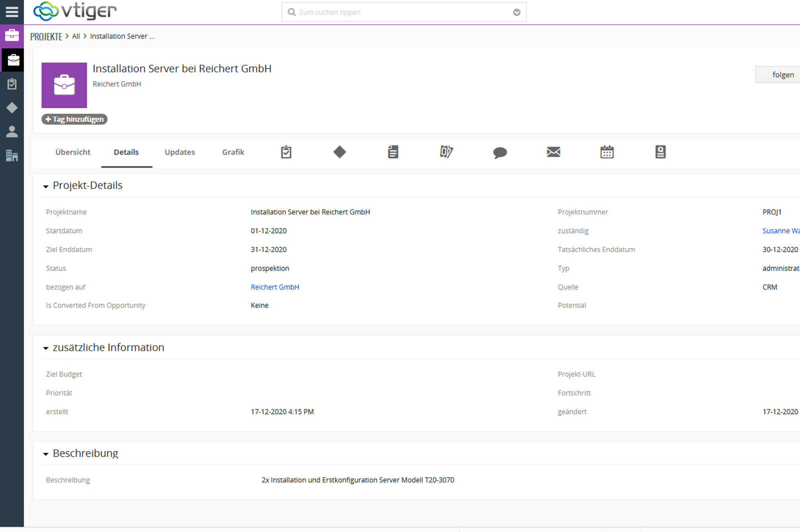800x532 pixels.
Task: Open the task clipboard icon in sidebar
Action: (x=12, y=84)
